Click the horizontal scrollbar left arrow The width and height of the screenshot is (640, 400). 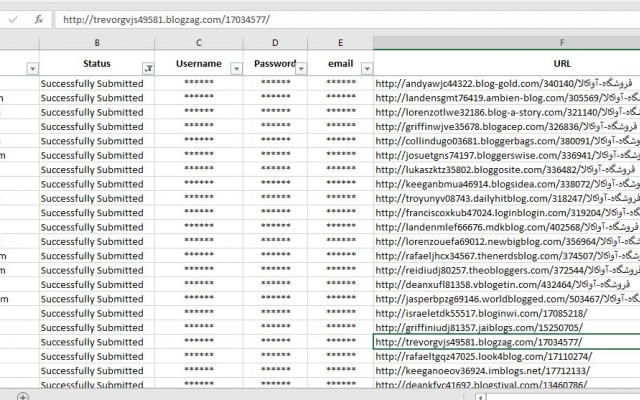tap(480, 397)
